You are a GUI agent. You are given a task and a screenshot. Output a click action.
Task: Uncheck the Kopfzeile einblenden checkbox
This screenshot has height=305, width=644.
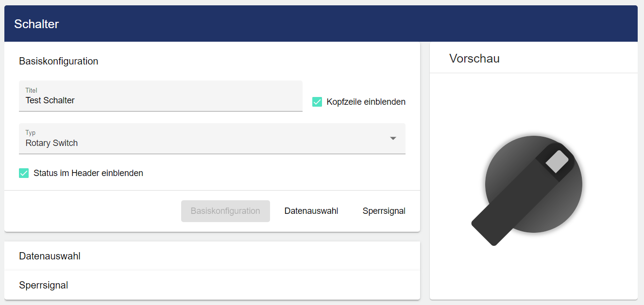317,102
